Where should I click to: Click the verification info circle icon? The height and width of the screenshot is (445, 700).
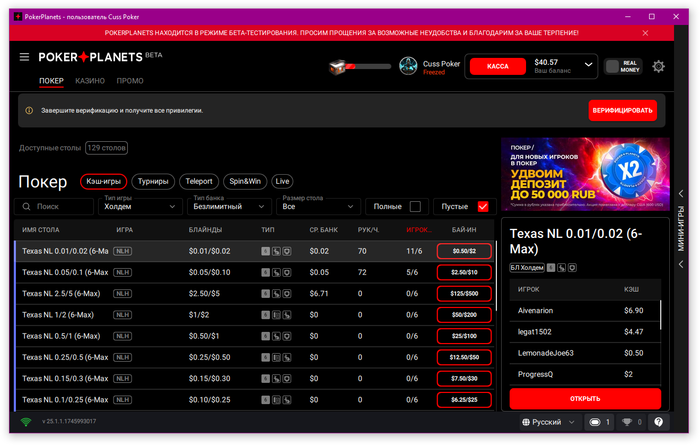29,110
